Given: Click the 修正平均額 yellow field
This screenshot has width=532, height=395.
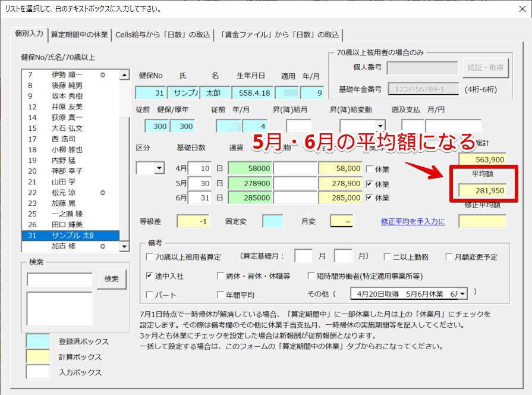Looking at the screenshot, I should pyautogui.click(x=482, y=221).
